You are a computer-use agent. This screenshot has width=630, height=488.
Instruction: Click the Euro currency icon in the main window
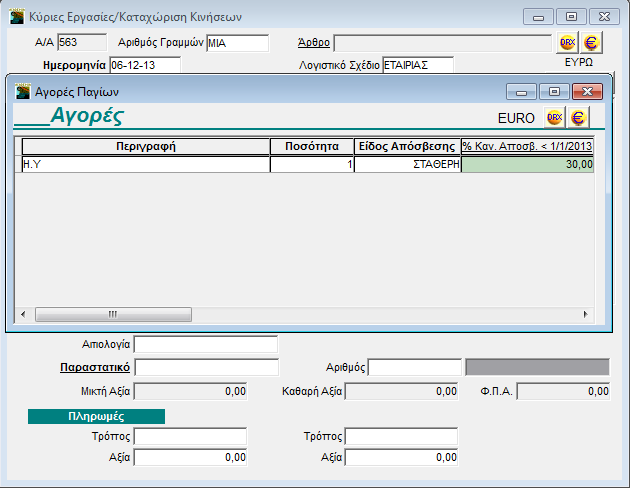click(x=591, y=43)
